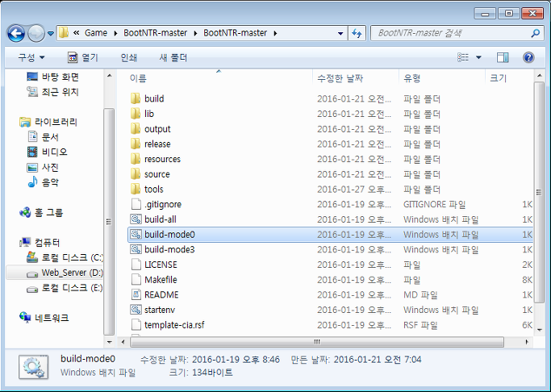Screen dimensions: 551x392
Task: Open 로컬 디스크 (E:) drive
Action: [x=65, y=288]
